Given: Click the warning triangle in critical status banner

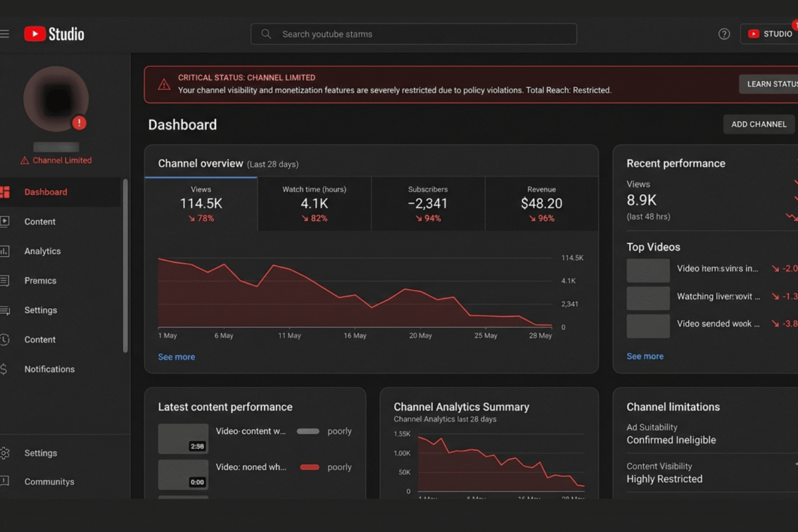Looking at the screenshot, I should pyautogui.click(x=164, y=84).
